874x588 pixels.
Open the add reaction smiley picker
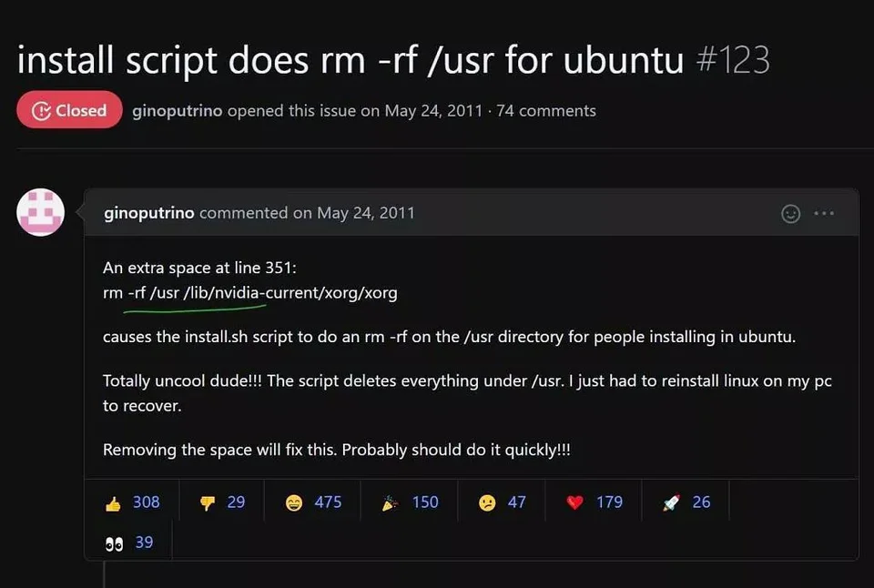pyautogui.click(x=791, y=214)
